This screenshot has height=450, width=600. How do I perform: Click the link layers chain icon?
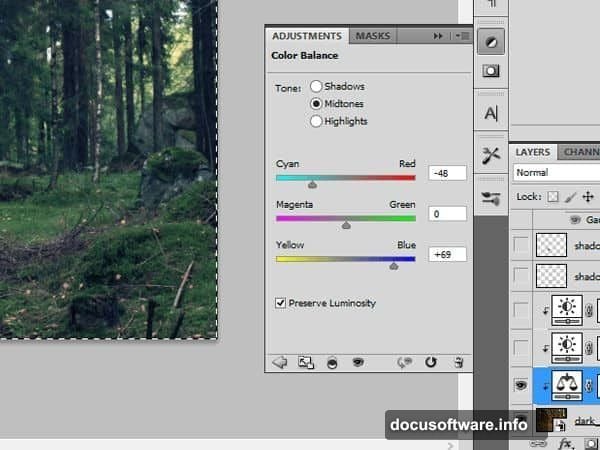[538, 444]
